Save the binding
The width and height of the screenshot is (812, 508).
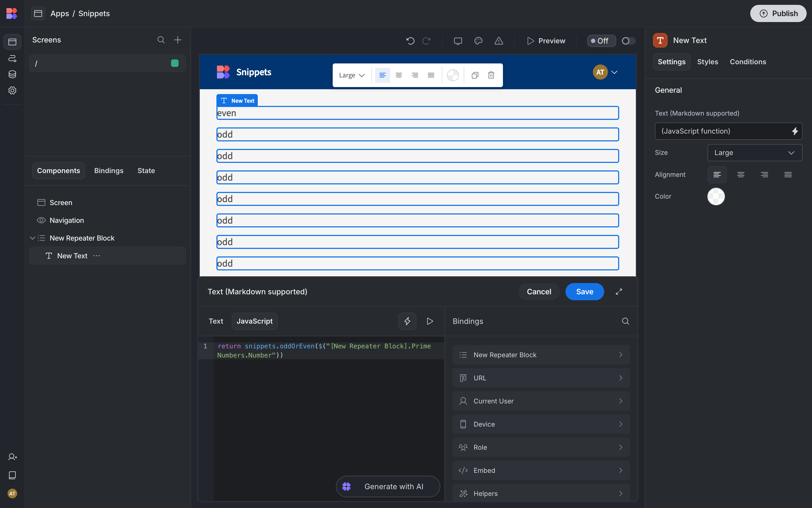pos(585,292)
